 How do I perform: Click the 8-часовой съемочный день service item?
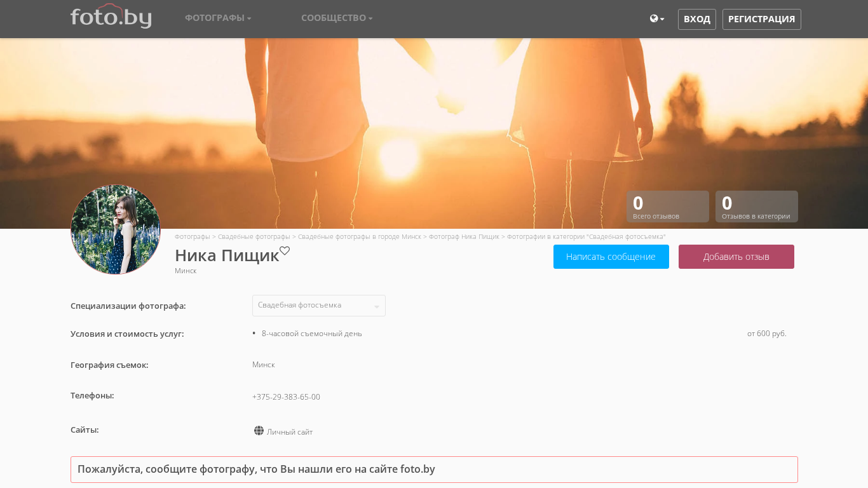[x=312, y=334]
